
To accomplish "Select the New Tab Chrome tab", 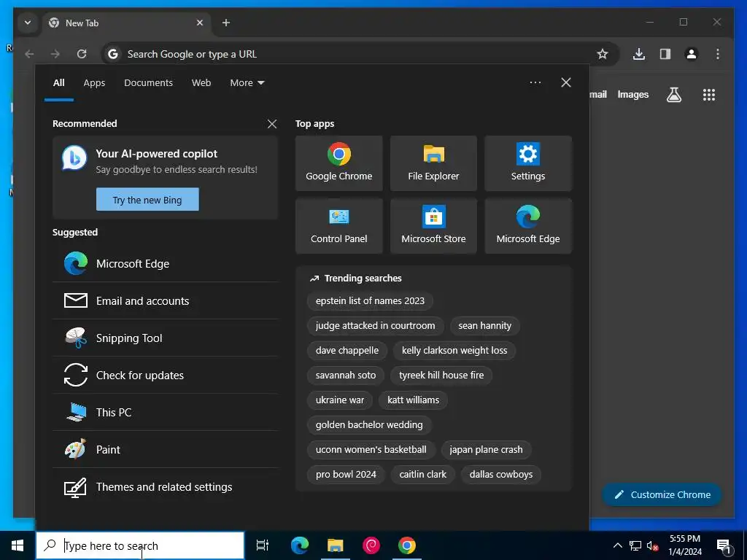I will 126,23.
